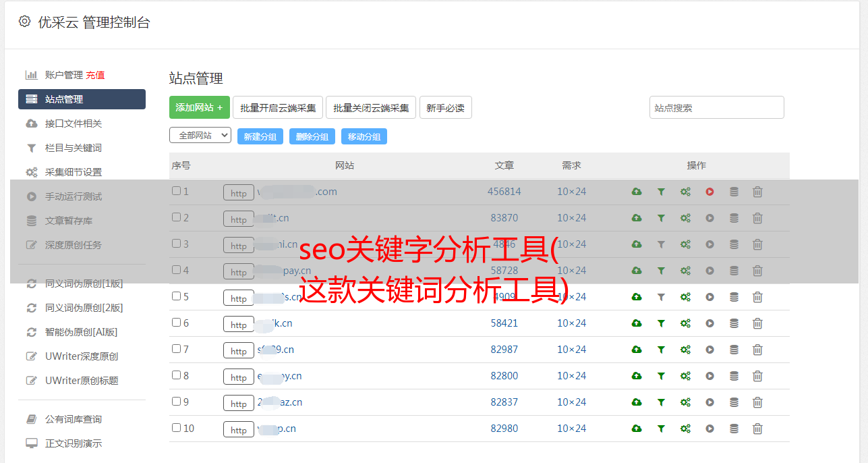Screen dimensions: 868x463
Task: Select 站点管理 in the sidebar
Action: [82, 99]
